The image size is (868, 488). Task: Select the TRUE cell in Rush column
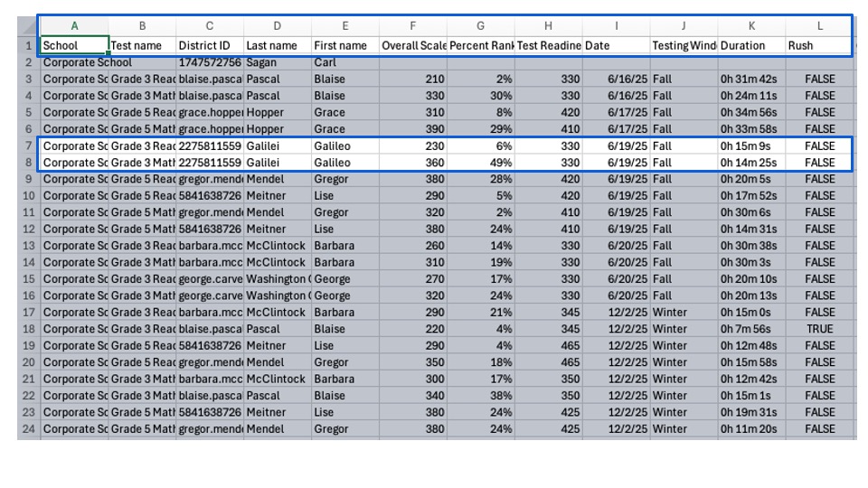pos(819,329)
